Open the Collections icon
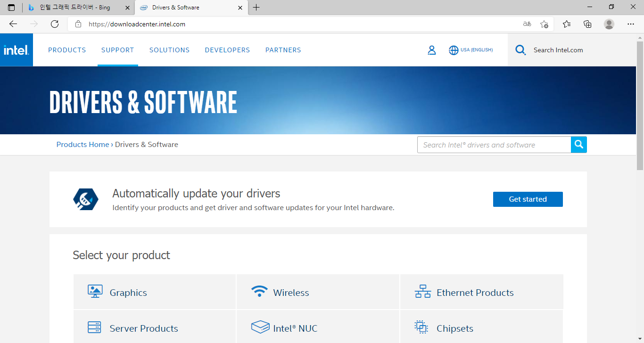Viewport: 644px width, 343px height. (587, 24)
